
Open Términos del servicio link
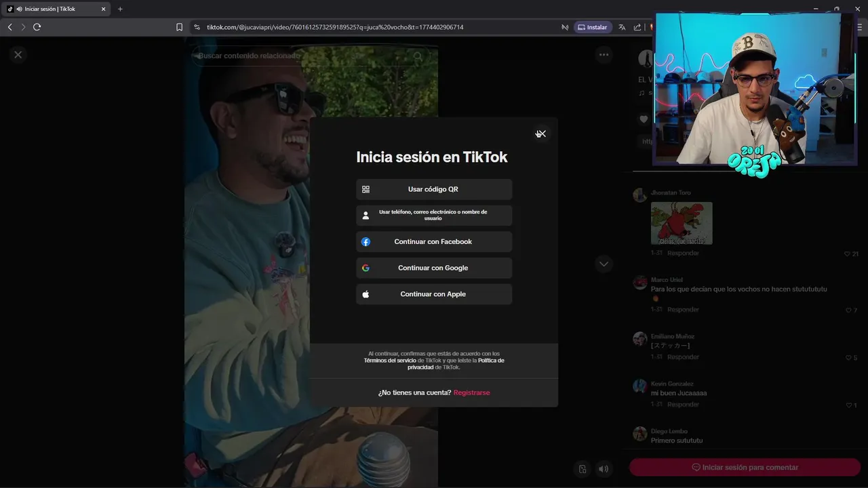pyautogui.click(x=390, y=361)
